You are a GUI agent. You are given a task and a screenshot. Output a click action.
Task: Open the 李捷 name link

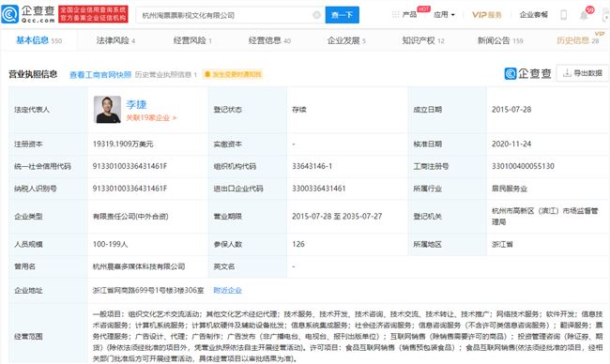point(136,104)
